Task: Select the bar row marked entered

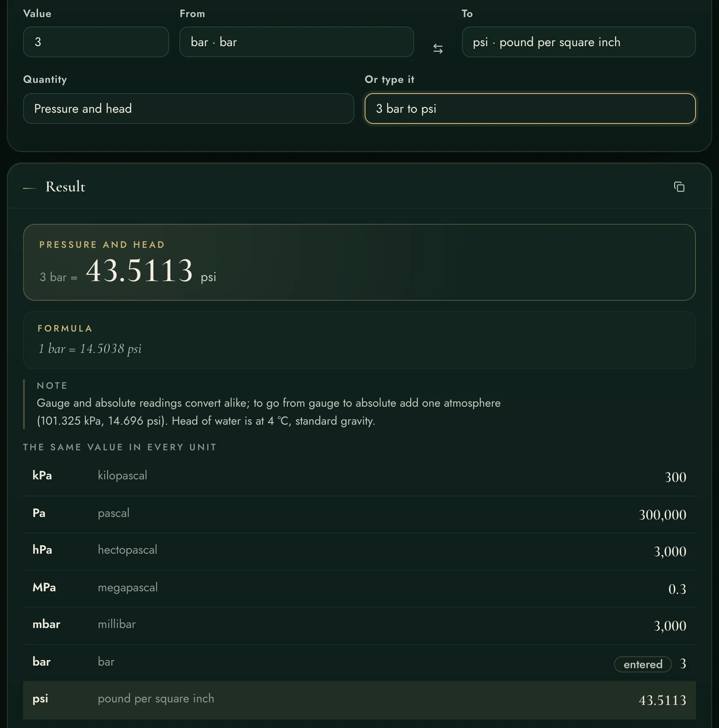Action: click(x=359, y=663)
